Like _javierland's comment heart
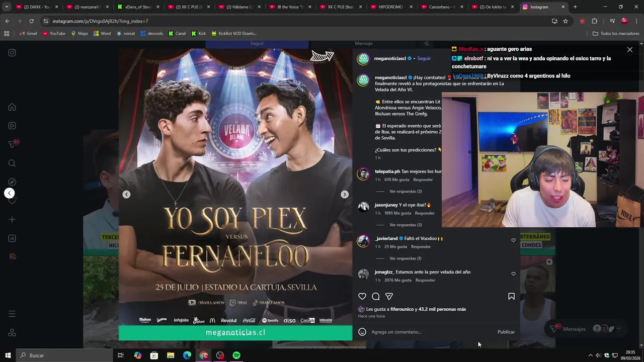This screenshot has width=644, height=362. (513, 240)
